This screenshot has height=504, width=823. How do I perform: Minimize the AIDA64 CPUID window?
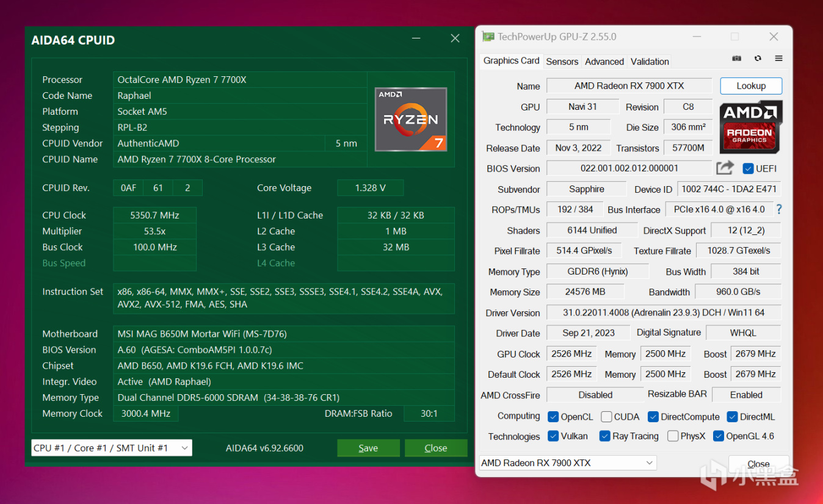416,38
